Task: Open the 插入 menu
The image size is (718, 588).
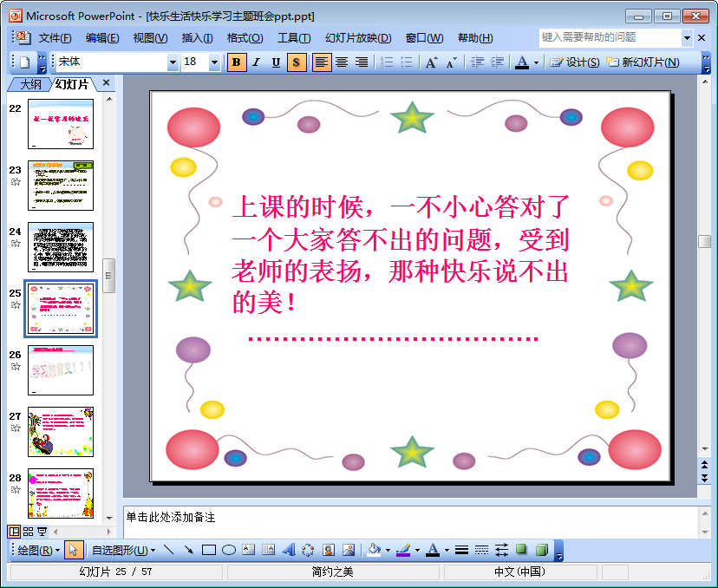Action: tap(197, 38)
